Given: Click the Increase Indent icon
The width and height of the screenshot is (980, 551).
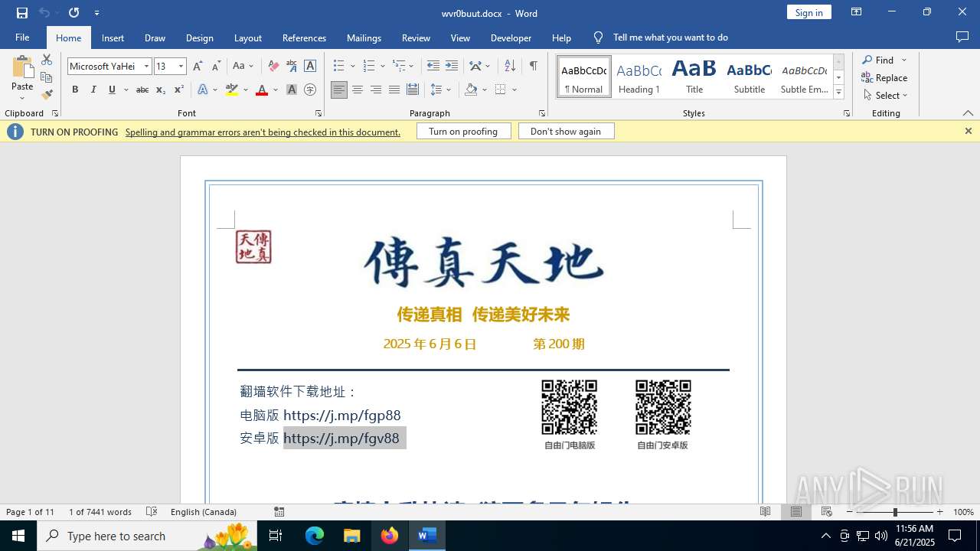Looking at the screenshot, I should (x=452, y=67).
